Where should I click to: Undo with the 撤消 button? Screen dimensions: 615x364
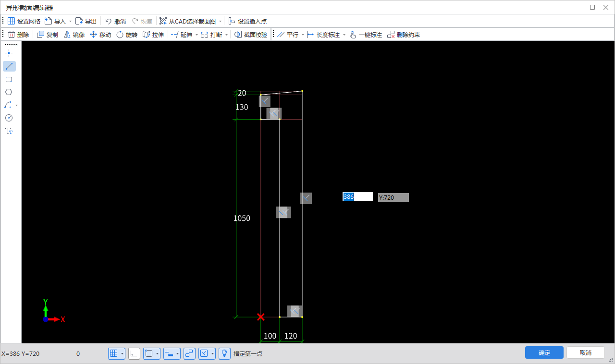[115, 21]
